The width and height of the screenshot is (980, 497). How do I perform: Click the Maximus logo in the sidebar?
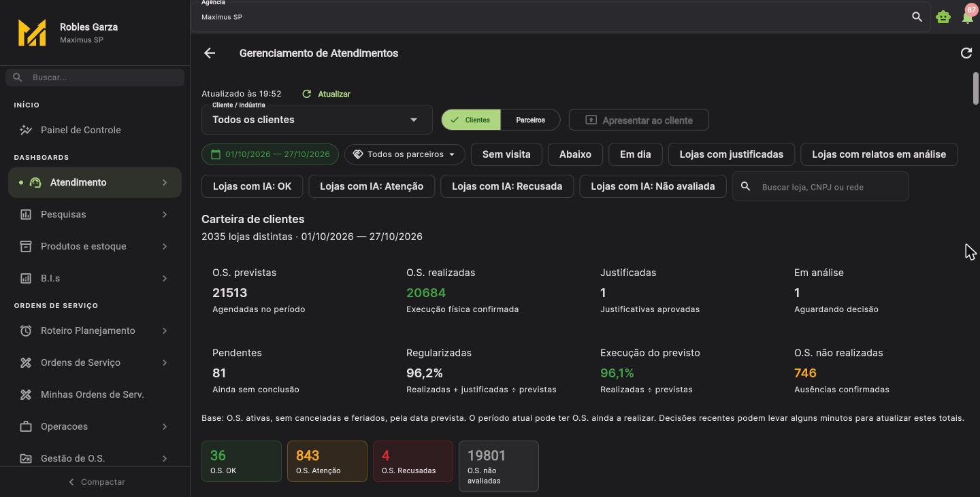pyautogui.click(x=32, y=33)
